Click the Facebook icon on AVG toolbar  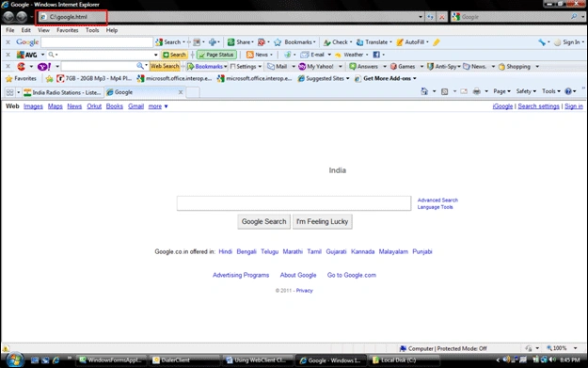pos(376,55)
